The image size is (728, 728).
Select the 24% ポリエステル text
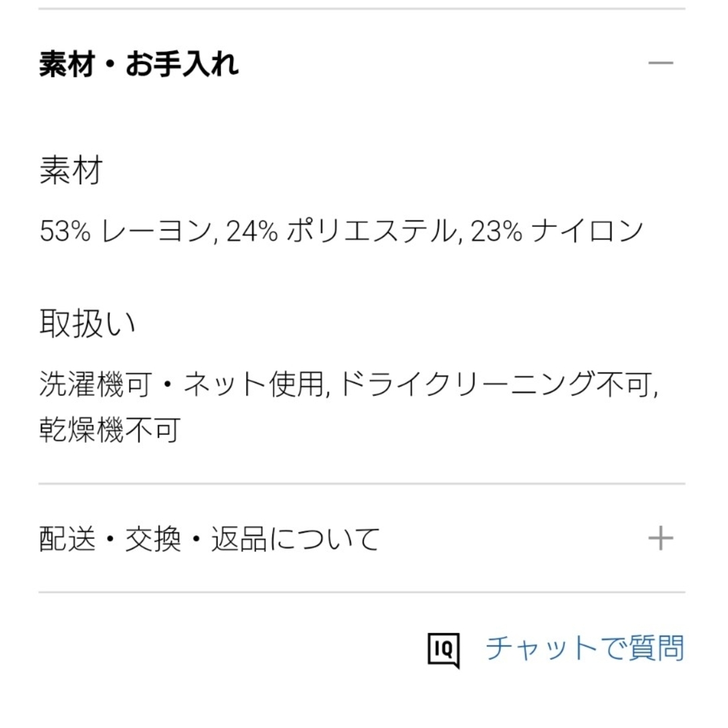[x=341, y=231]
